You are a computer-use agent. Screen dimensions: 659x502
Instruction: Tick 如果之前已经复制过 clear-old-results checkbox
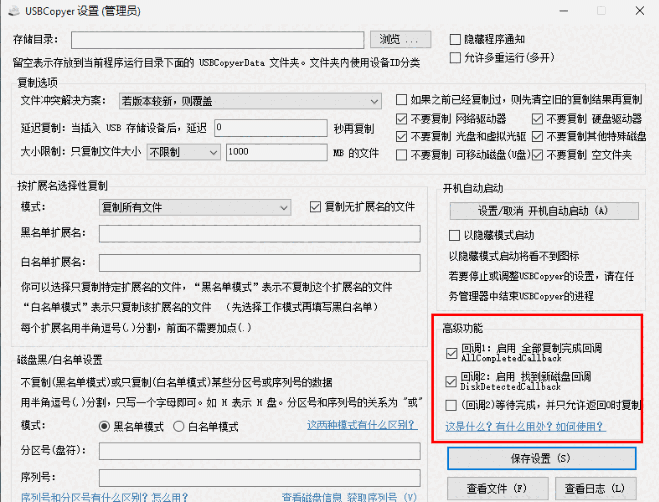(401, 100)
